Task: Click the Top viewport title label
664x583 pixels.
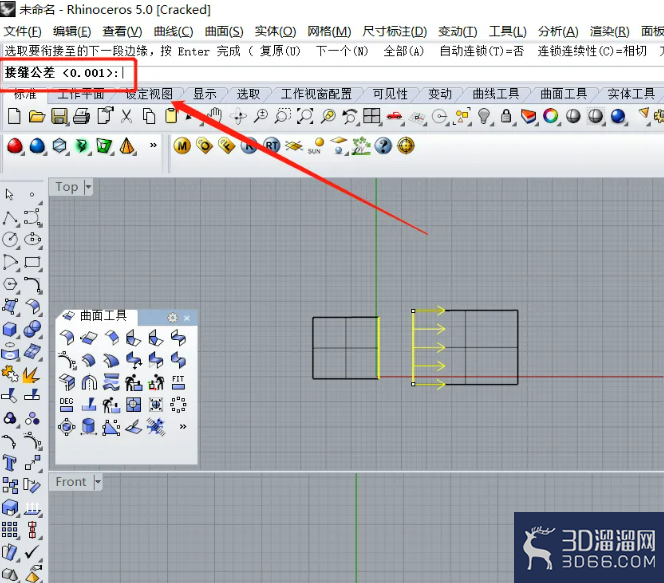Action: [x=67, y=187]
